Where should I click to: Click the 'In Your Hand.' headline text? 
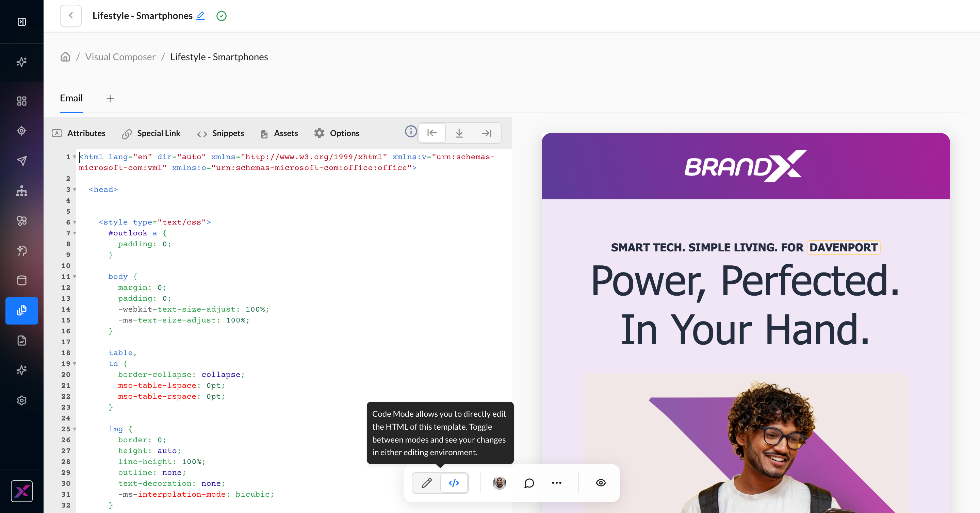[745, 330]
